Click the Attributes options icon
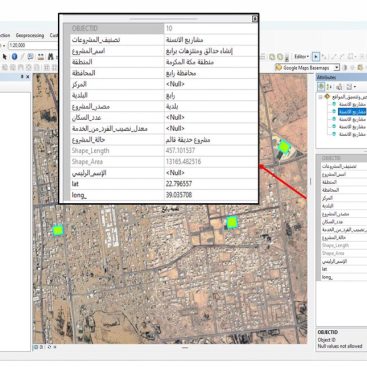This screenshot has height=367, width=367. [x=350, y=87]
